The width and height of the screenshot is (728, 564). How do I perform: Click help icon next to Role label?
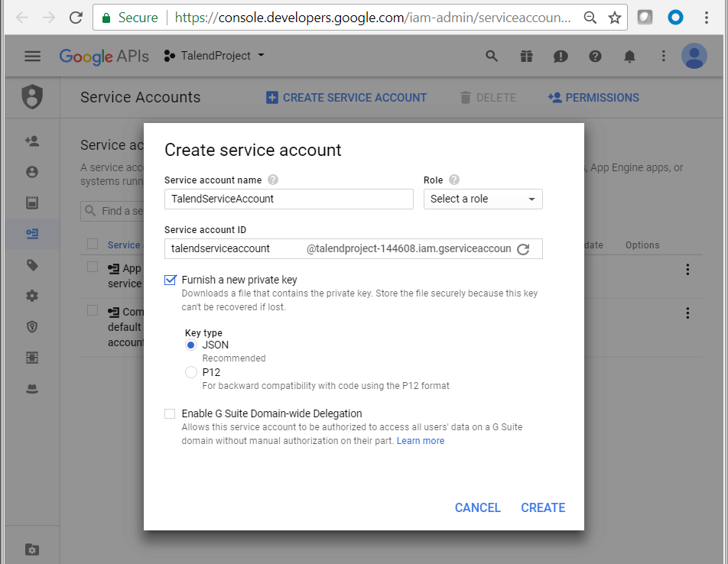[x=454, y=180]
